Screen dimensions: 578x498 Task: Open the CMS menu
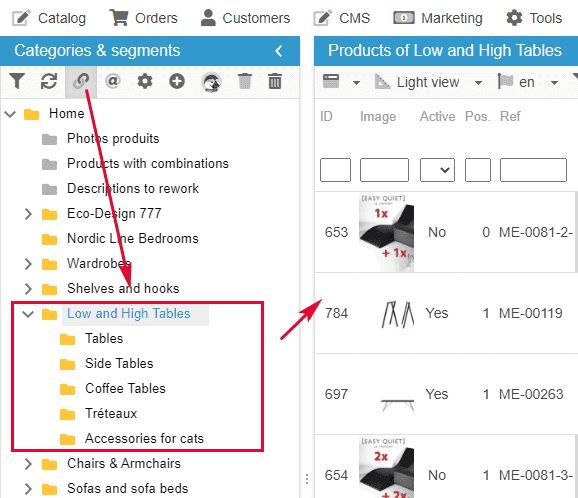pos(341,18)
